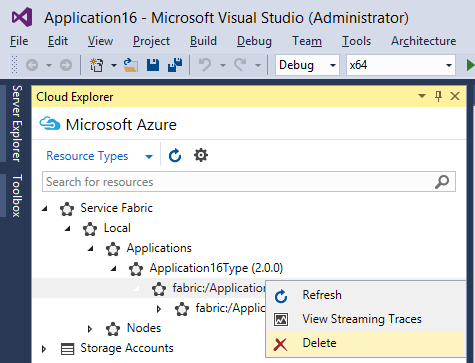Click the Open File folder icon
This screenshot has height=363, width=475.
tap(131, 65)
